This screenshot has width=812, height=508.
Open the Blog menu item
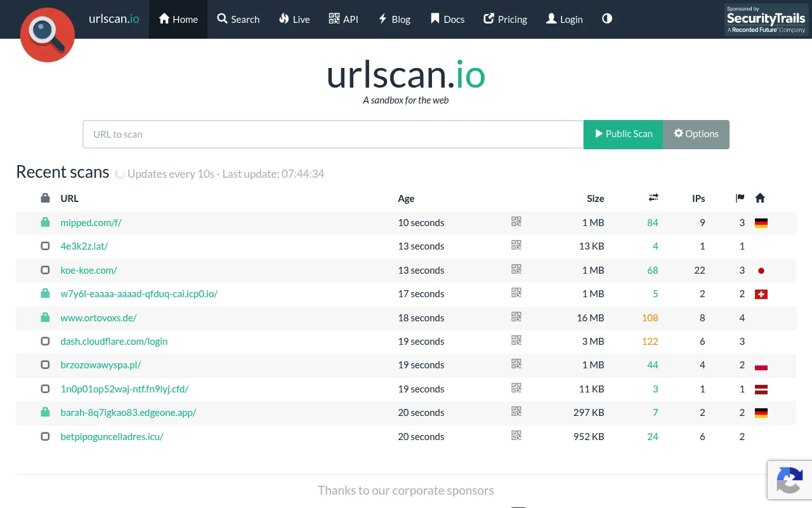click(394, 19)
